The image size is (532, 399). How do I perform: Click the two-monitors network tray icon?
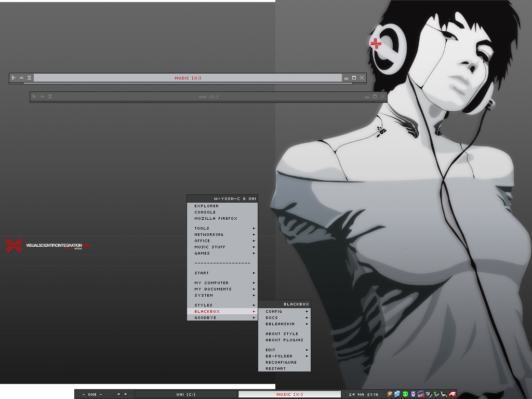[x=397, y=394]
